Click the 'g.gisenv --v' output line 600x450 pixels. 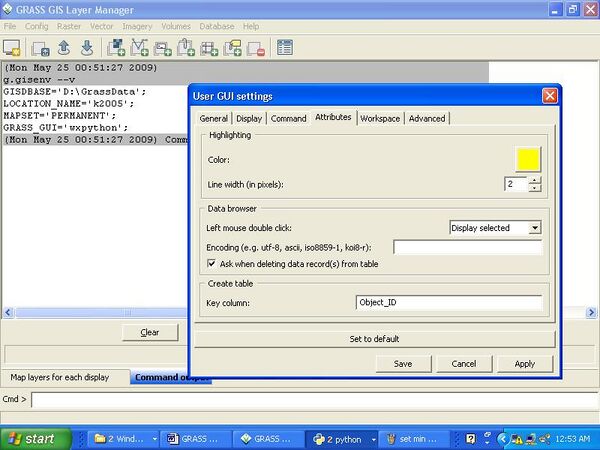click(x=39, y=80)
